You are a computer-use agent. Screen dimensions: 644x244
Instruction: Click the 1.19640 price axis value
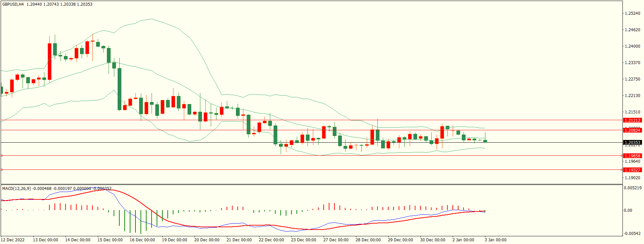tap(632, 161)
